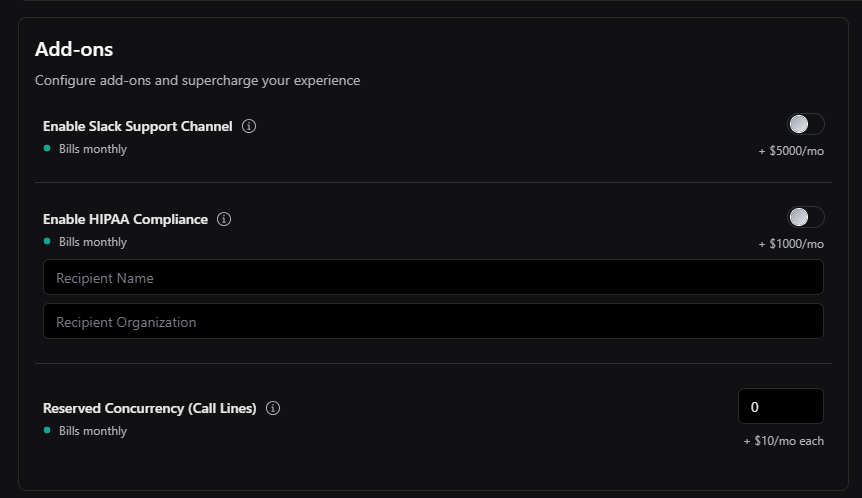Click into the Recipient Organization field

433,322
